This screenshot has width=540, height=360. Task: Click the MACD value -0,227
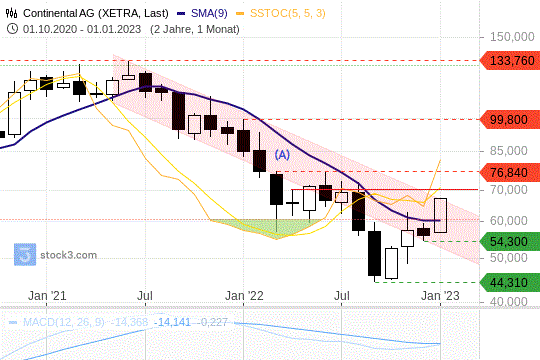212,322
